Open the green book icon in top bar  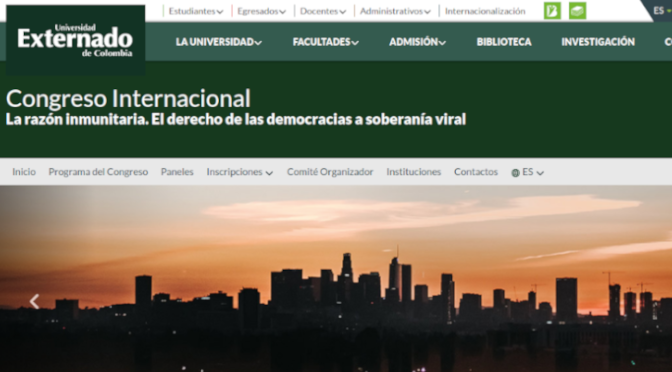pos(577,11)
